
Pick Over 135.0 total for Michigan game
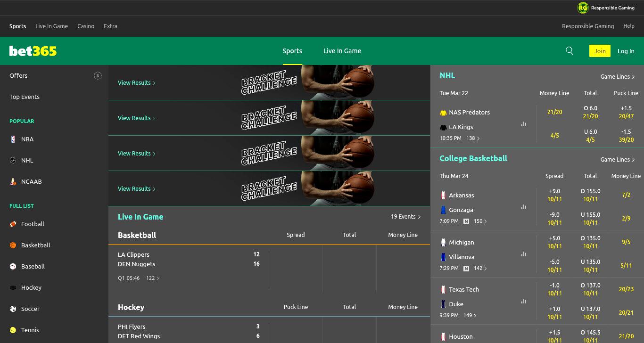[x=590, y=242]
